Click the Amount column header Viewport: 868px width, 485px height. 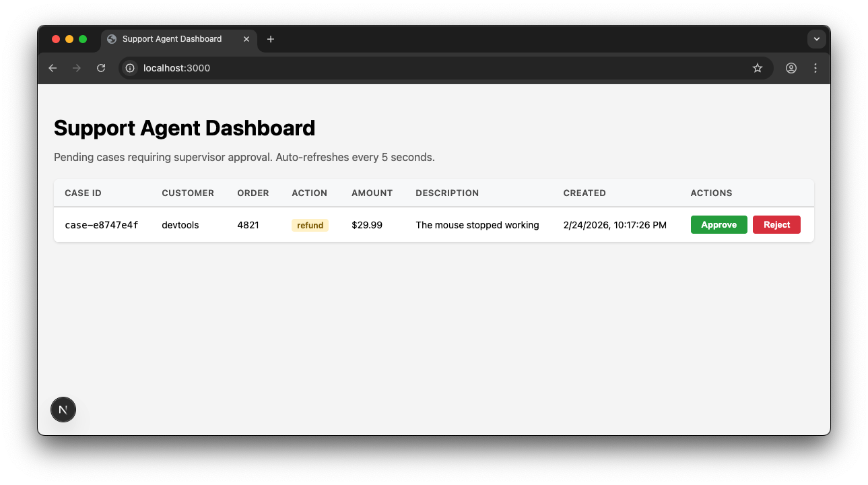(372, 193)
